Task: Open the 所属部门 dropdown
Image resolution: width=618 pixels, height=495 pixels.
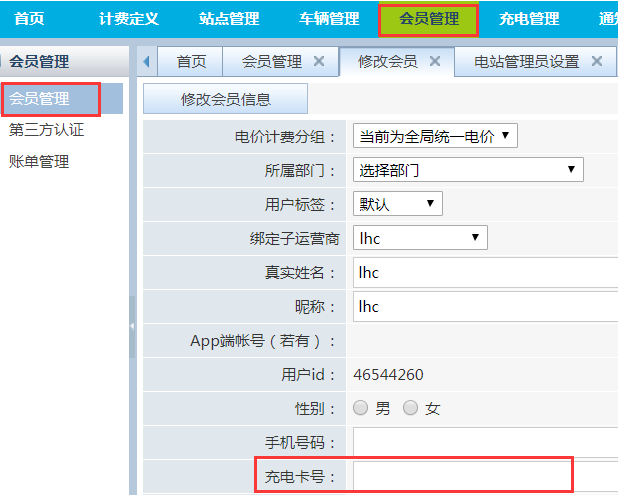Action: point(468,170)
